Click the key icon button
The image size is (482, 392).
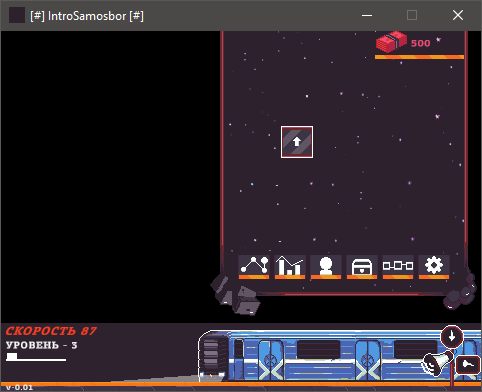point(468,365)
